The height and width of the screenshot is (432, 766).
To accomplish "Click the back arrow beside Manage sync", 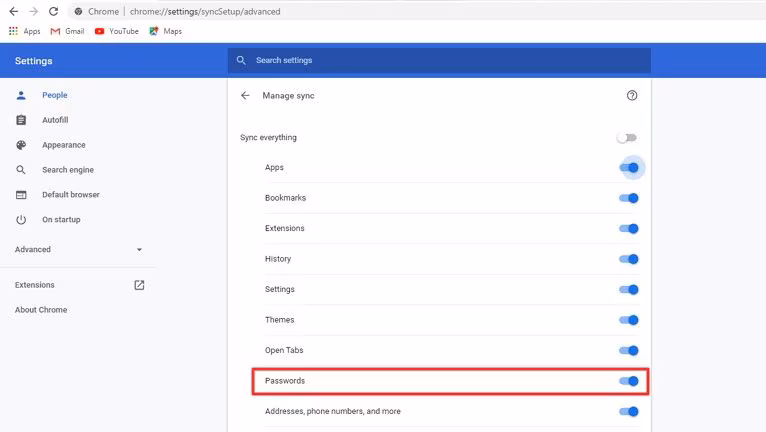I will [x=245, y=96].
